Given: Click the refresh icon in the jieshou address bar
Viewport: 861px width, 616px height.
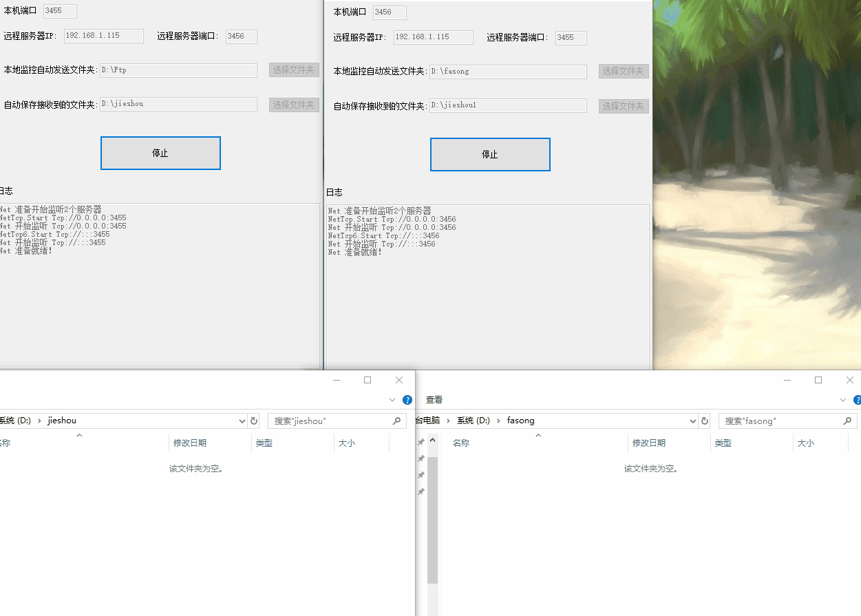Looking at the screenshot, I should 253,420.
